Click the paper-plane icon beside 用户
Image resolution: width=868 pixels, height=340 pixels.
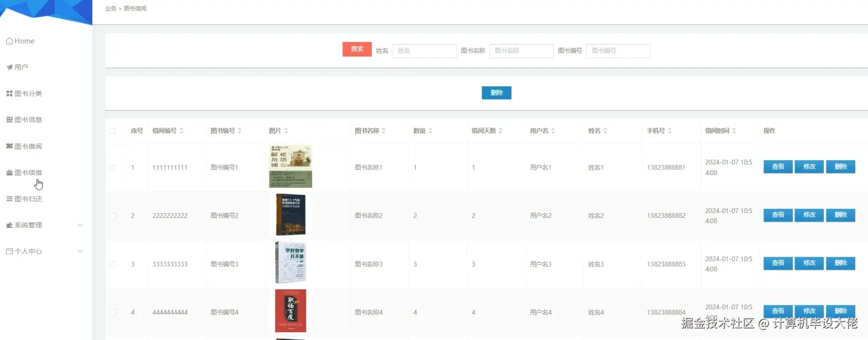[9, 68]
